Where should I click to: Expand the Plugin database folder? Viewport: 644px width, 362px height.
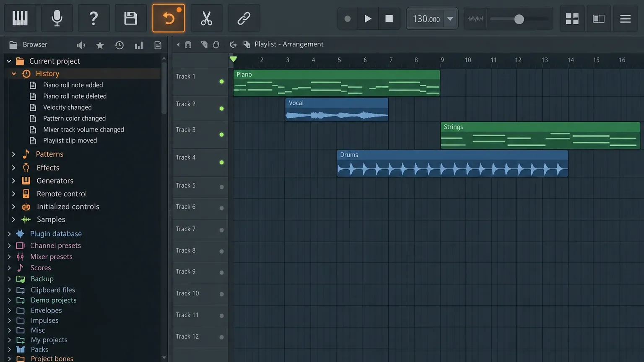point(9,234)
